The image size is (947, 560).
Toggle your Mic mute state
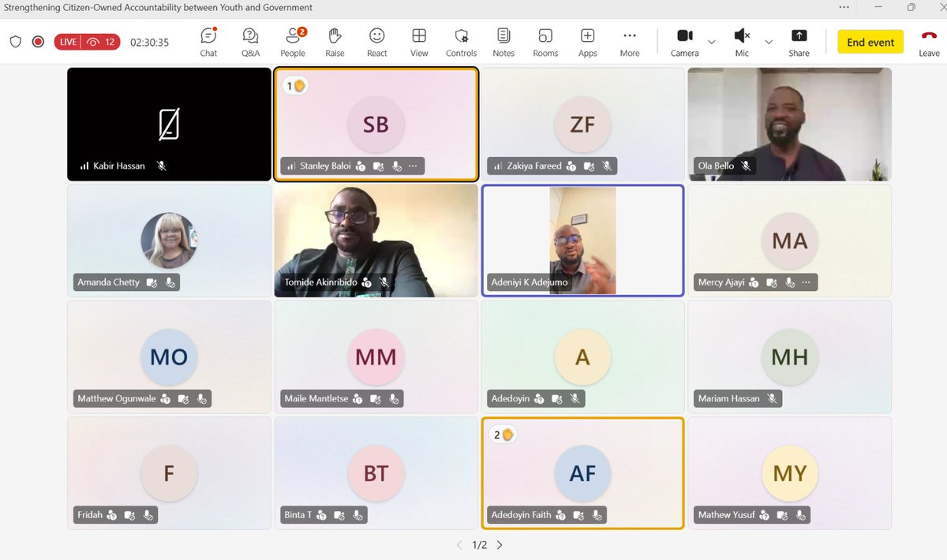click(742, 42)
